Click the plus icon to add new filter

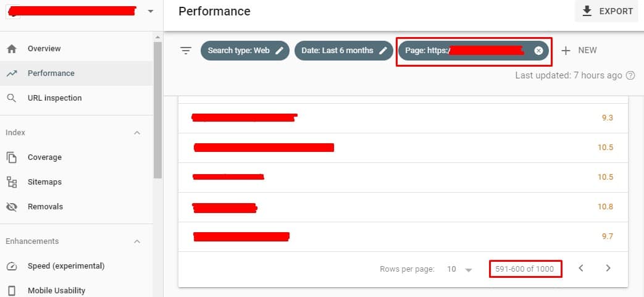[566, 51]
